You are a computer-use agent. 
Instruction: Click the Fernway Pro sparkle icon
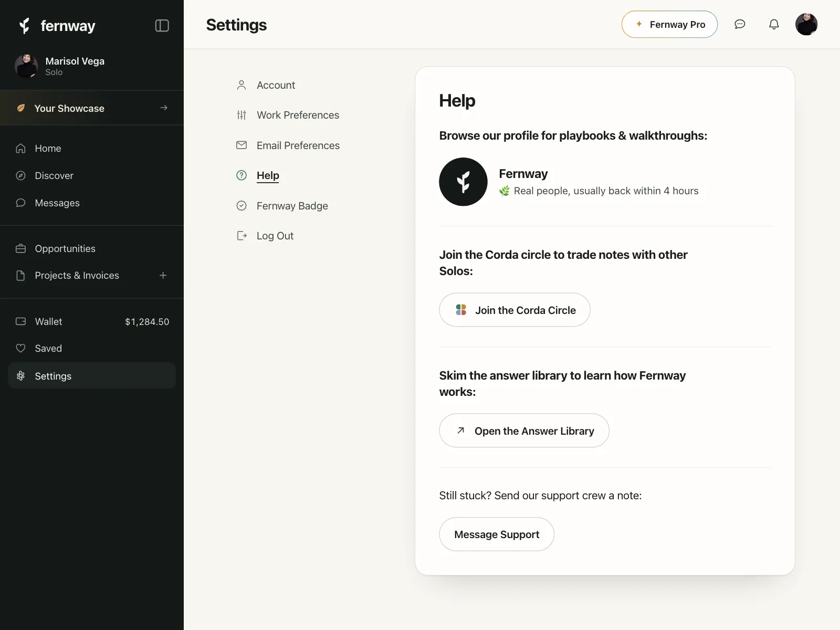click(639, 24)
